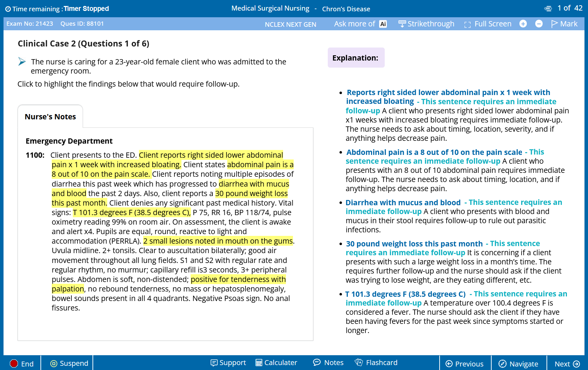Viewport: 588px width, 370px height.
Task: Click the NCLEX NEXT GEN label
Action: point(290,24)
